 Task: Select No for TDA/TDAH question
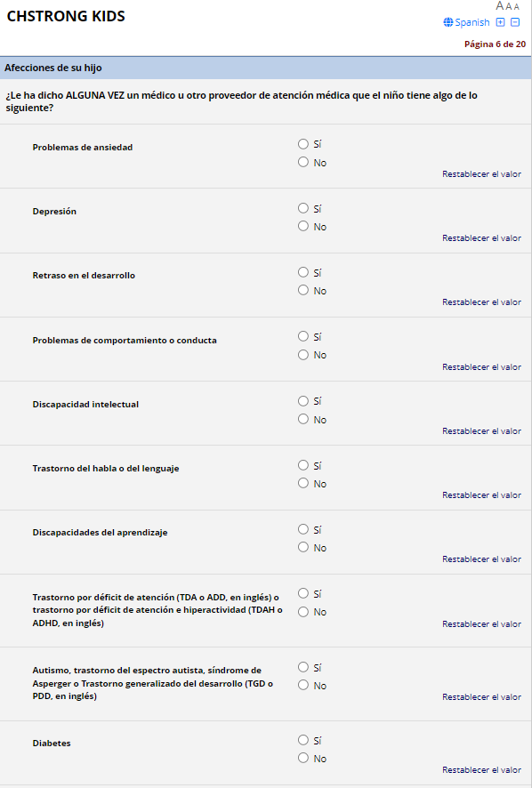[x=302, y=612]
